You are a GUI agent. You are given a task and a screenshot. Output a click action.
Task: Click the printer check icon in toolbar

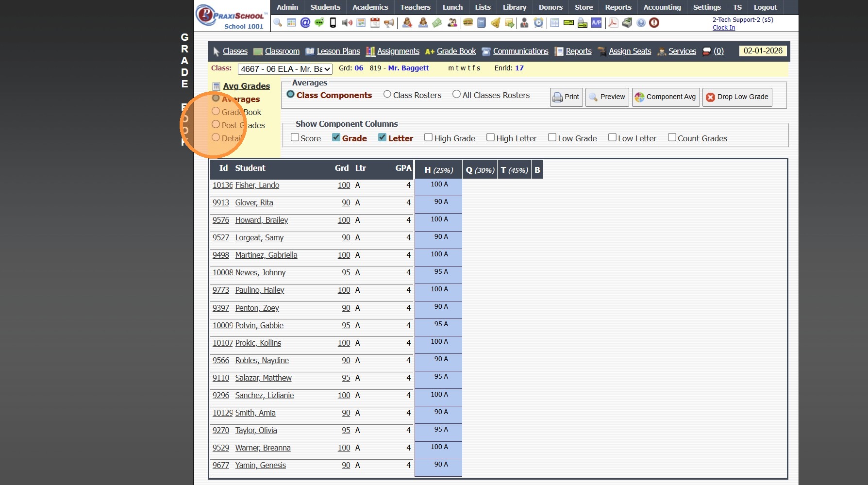coord(583,23)
